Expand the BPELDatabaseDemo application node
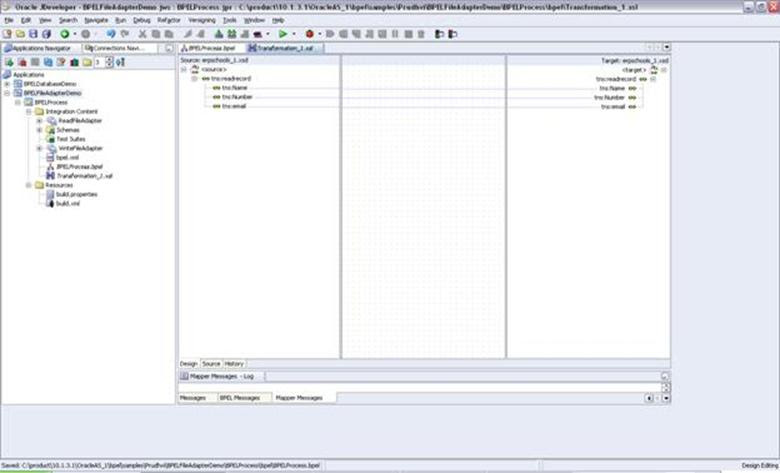 pyautogui.click(x=7, y=84)
